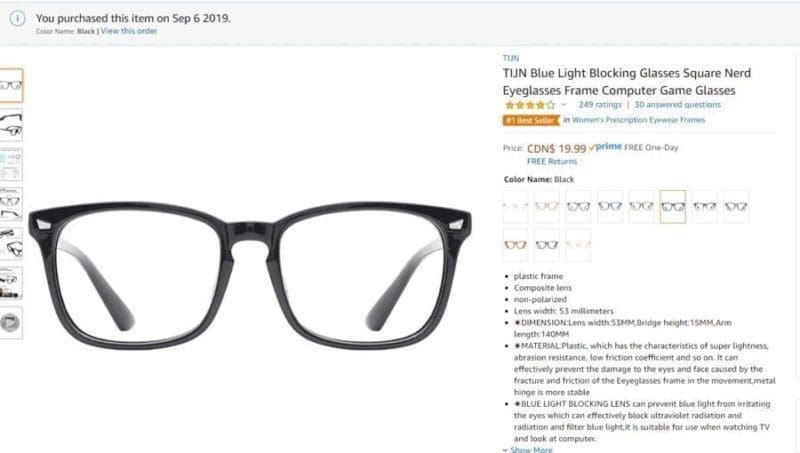Select the third infographic thumbnail
This screenshot has height=453, width=800.
coord(11,164)
